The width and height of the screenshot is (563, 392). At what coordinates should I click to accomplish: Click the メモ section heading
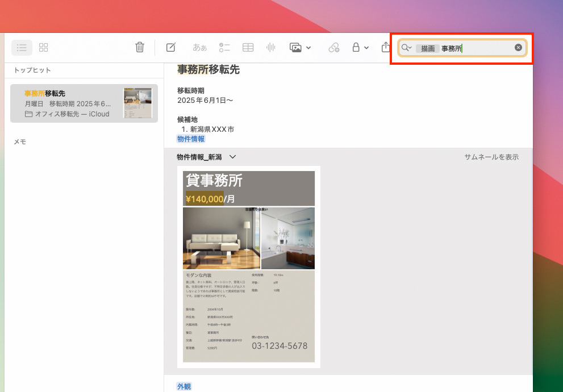point(20,142)
